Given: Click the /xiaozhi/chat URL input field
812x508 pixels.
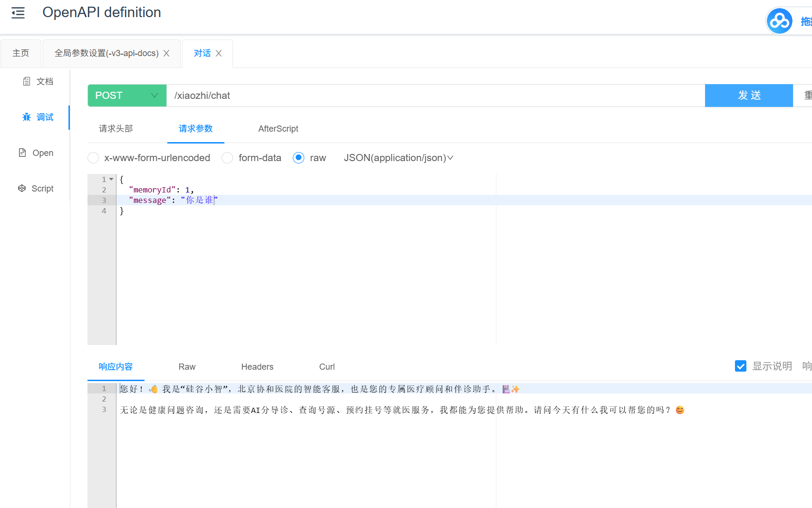Looking at the screenshot, I should pos(435,96).
